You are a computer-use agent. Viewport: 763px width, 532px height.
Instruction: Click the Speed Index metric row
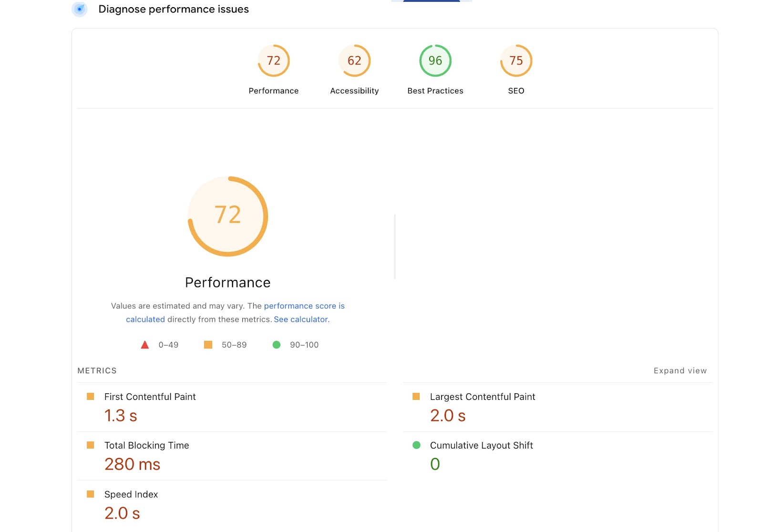tap(131, 494)
